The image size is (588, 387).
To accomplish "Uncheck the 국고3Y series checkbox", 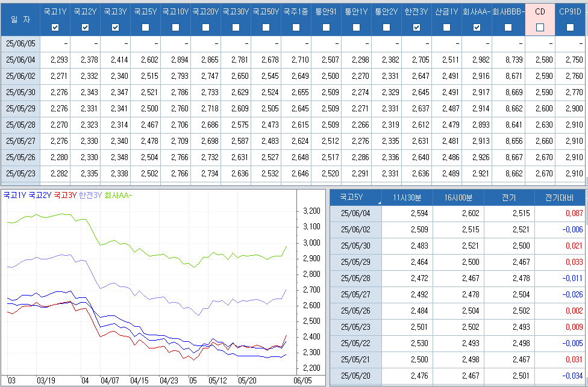I will tap(115, 27).
